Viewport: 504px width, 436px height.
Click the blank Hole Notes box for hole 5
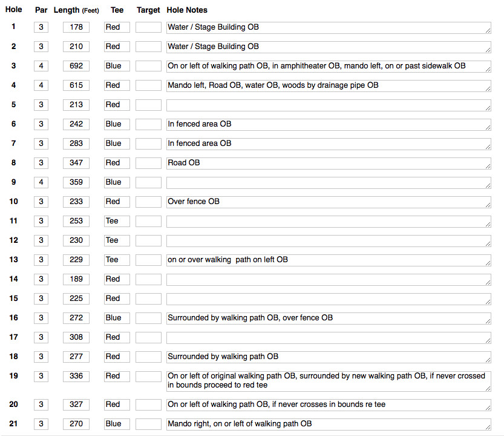tap(329, 105)
